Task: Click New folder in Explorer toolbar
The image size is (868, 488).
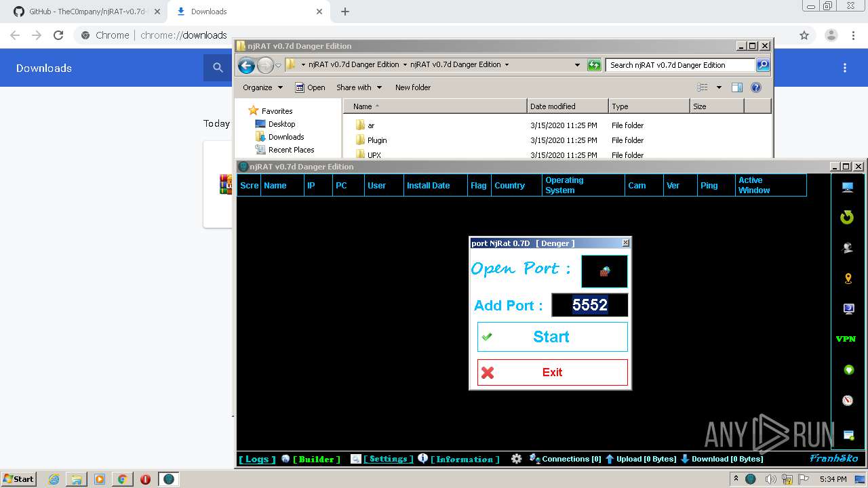Action: [413, 87]
